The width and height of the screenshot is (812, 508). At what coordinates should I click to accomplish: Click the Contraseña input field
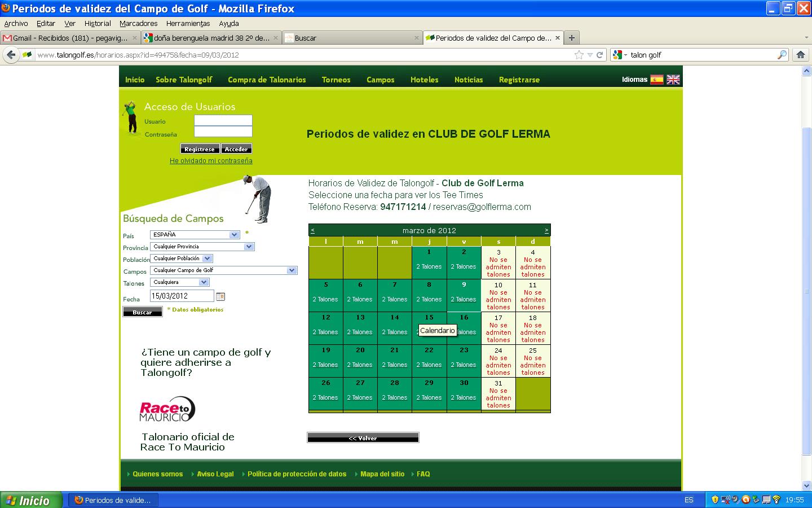tap(223, 132)
